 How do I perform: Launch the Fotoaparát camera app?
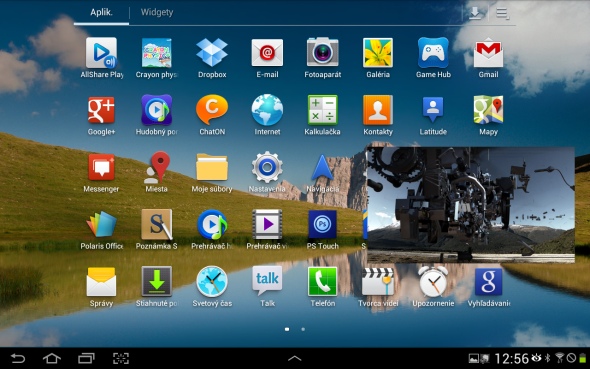point(322,52)
